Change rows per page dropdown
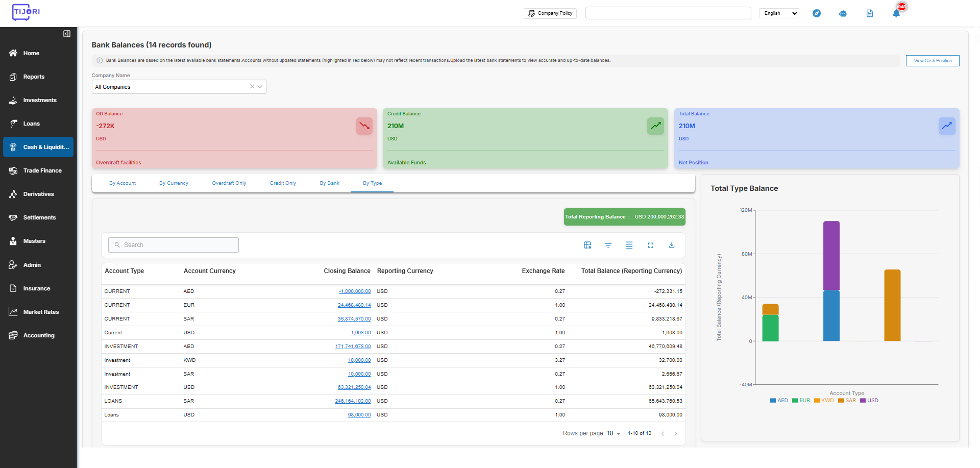 click(x=613, y=433)
